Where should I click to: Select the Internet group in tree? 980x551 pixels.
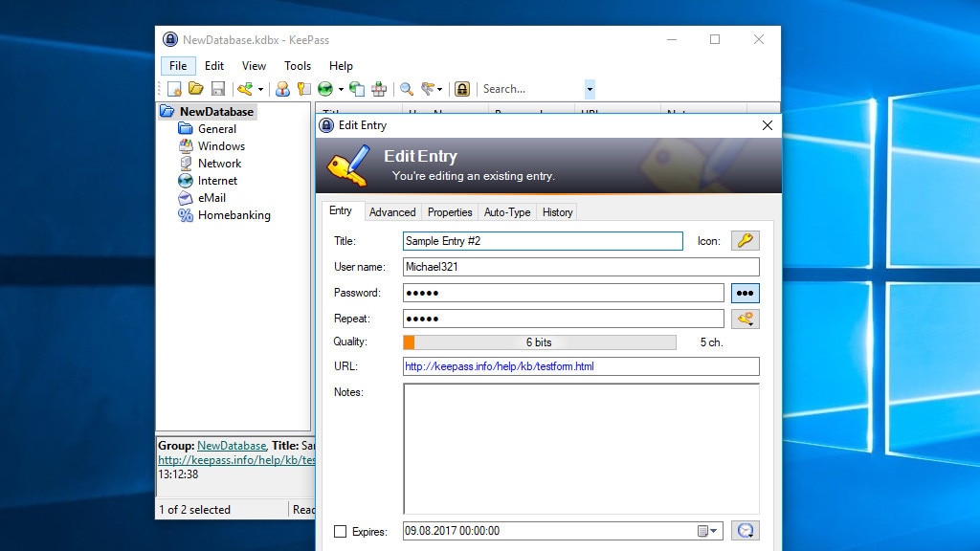(x=217, y=181)
